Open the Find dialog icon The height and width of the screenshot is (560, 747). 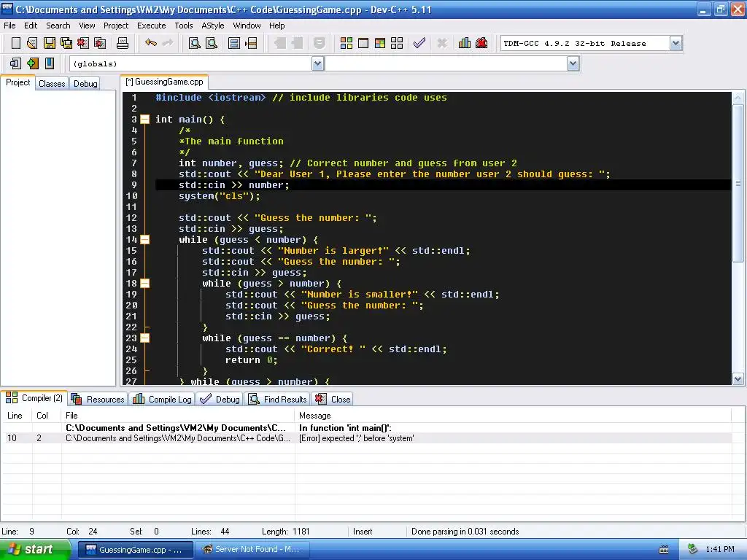194,43
